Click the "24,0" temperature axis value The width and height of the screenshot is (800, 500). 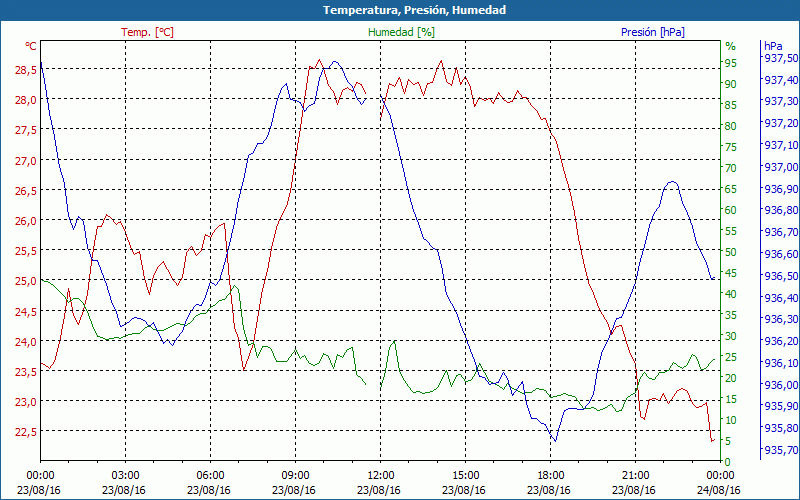(x=26, y=341)
